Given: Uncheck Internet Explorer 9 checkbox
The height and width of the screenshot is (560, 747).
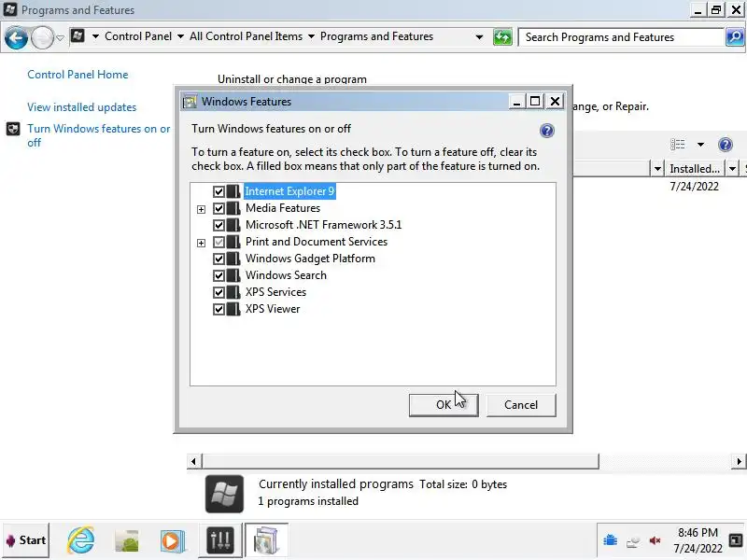Looking at the screenshot, I should tap(218, 191).
